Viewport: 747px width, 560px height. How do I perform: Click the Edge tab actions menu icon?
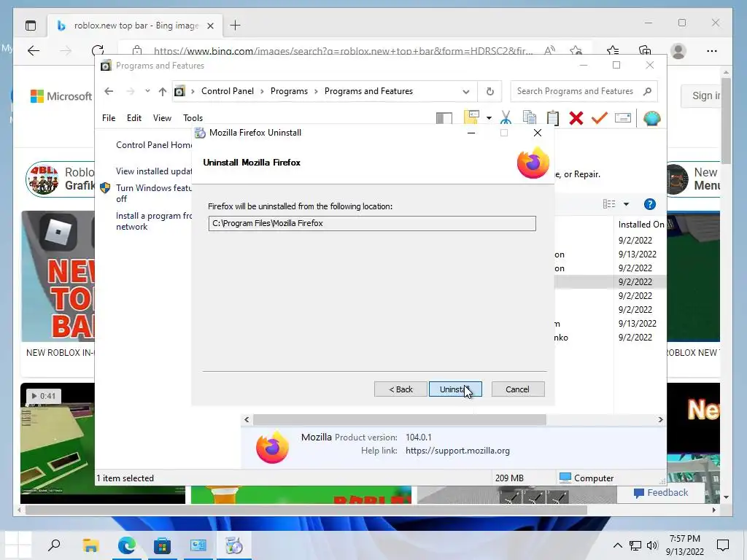(31, 26)
